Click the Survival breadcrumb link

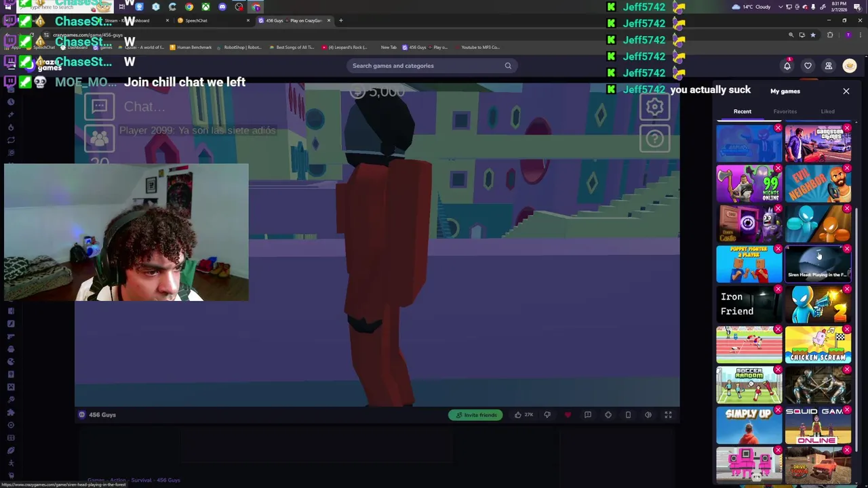[141, 480]
